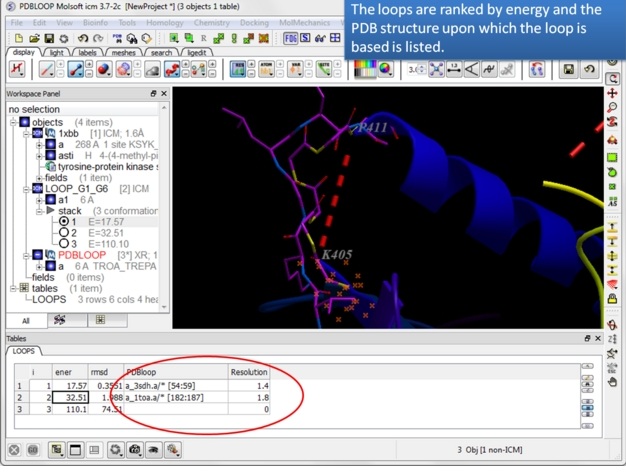Open the ligedit tab
Image resolution: width=626 pixels, height=473 pixels.
(x=198, y=52)
